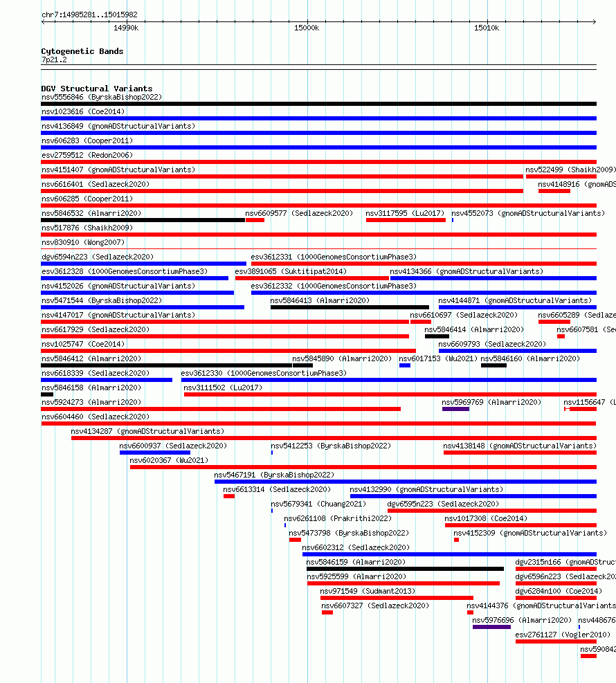Select the esv2759512 (Redon2006) label
The width and height of the screenshot is (616, 683).
[87, 155]
